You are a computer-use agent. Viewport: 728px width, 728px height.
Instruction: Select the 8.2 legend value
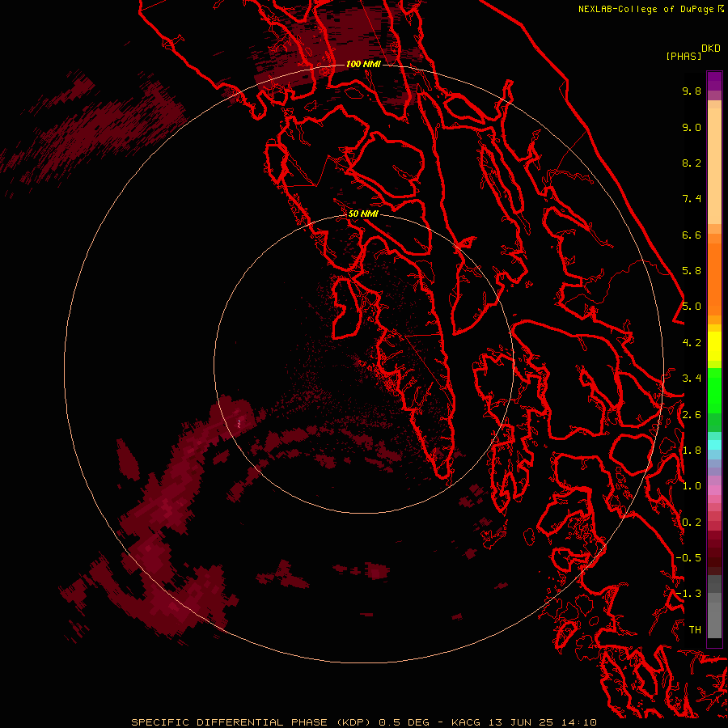pos(692,163)
